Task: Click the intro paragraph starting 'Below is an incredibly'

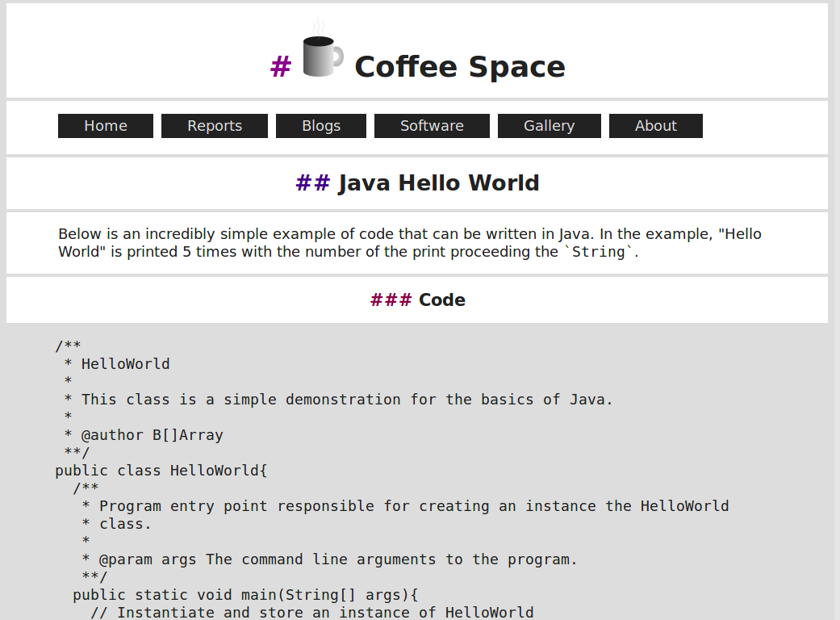Action: pos(410,243)
